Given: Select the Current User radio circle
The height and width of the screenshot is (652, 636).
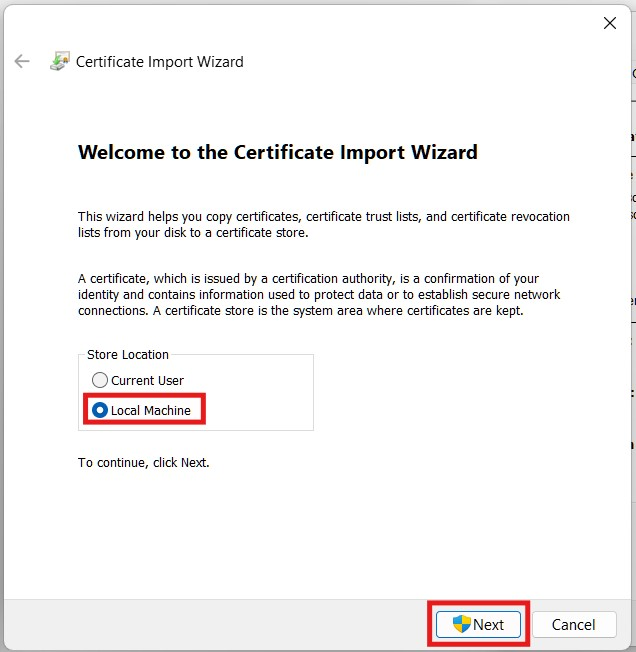Looking at the screenshot, I should [x=100, y=380].
